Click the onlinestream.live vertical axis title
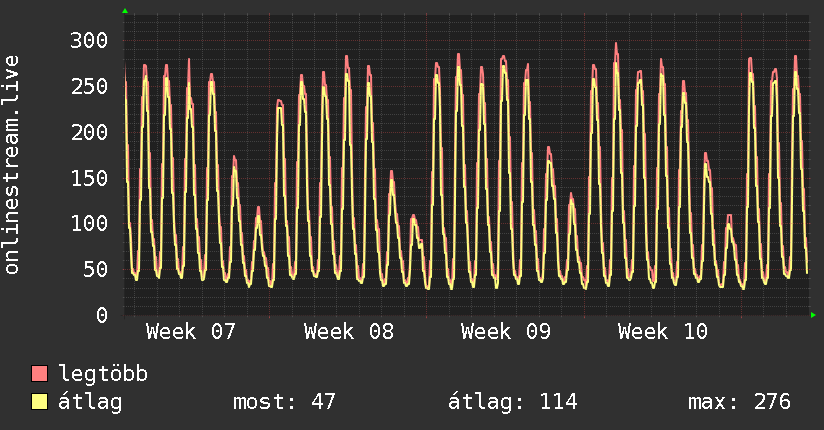This screenshot has height=430, width=824. (11, 165)
